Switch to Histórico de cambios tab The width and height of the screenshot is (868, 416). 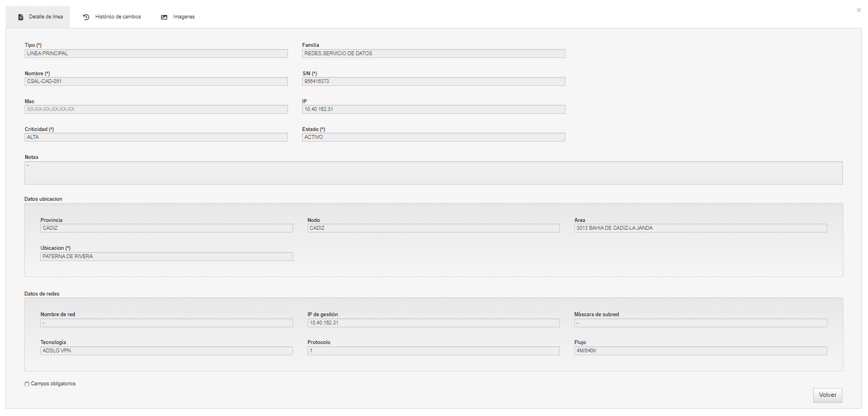coord(112,17)
